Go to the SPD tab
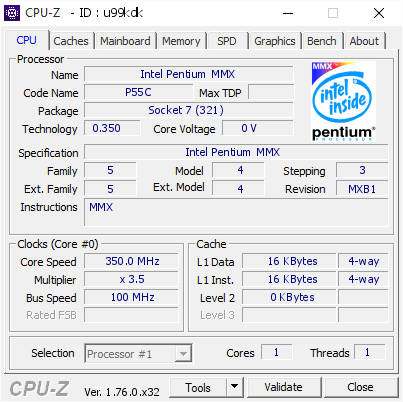403x402 pixels. point(227,41)
